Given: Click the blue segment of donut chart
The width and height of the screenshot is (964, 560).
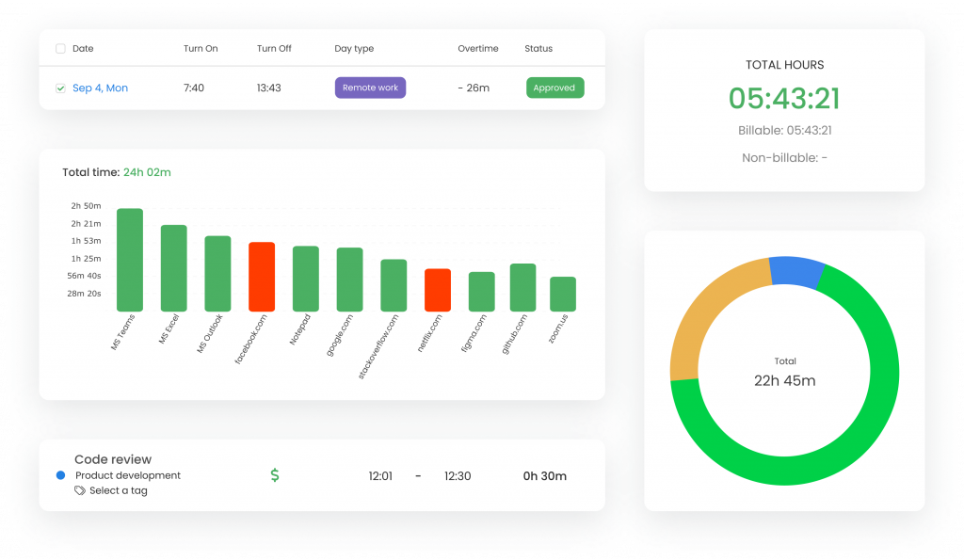Looking at the screenshot, I should 795,270.
